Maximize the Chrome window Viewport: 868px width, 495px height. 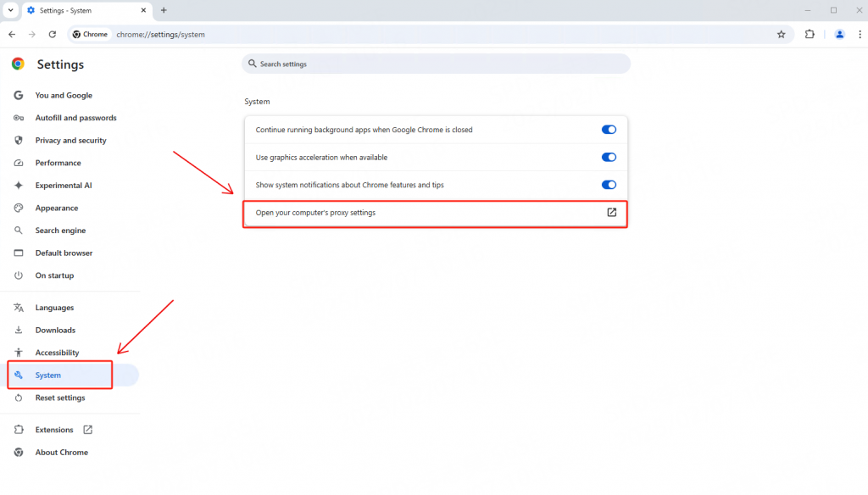834,10
